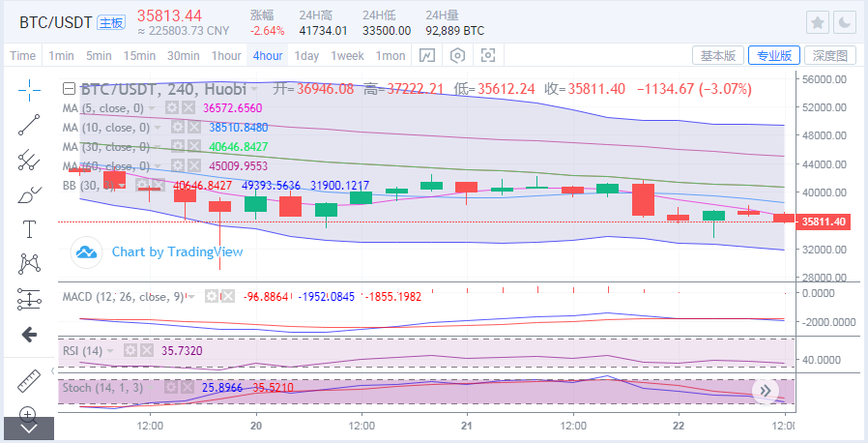Select the trend line drawing tool
Viewport: 868px width, 443px height.
(29, 124)
